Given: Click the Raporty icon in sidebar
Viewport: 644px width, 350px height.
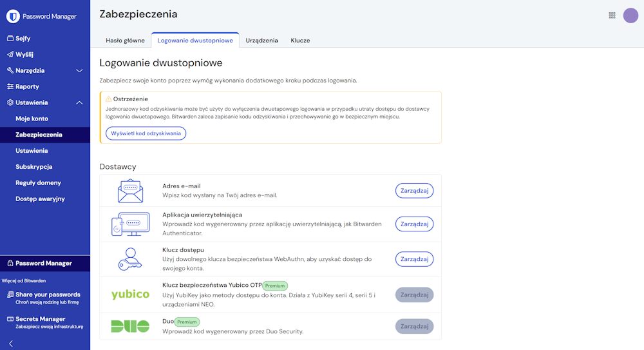Looking at the screenshot, I should tap(10, 86).
